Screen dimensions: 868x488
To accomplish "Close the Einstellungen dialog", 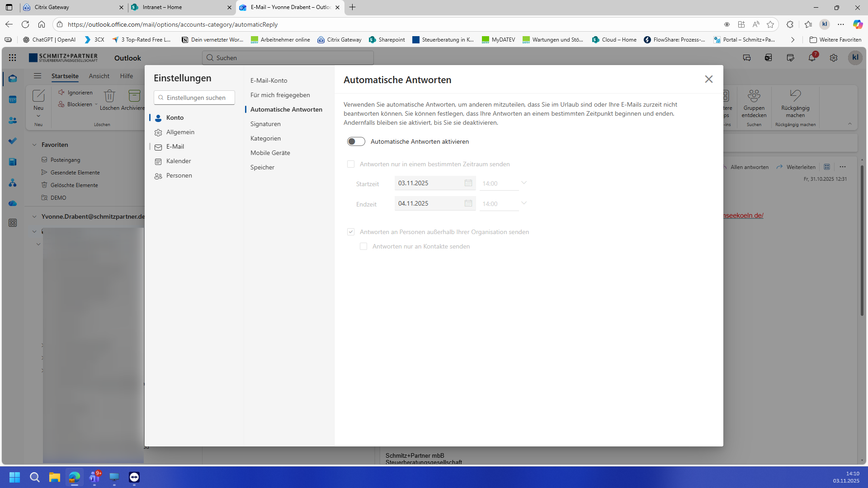I will 708,79.
